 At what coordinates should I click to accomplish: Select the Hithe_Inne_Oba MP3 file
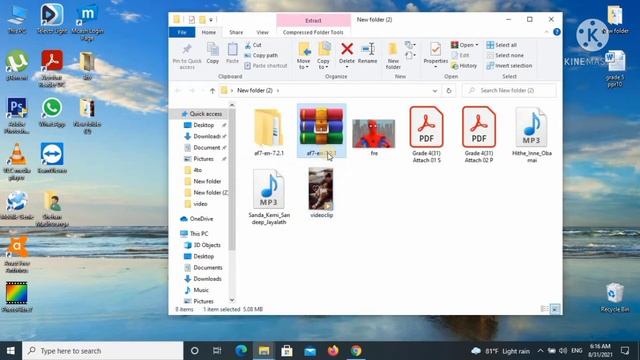[531, 134]
